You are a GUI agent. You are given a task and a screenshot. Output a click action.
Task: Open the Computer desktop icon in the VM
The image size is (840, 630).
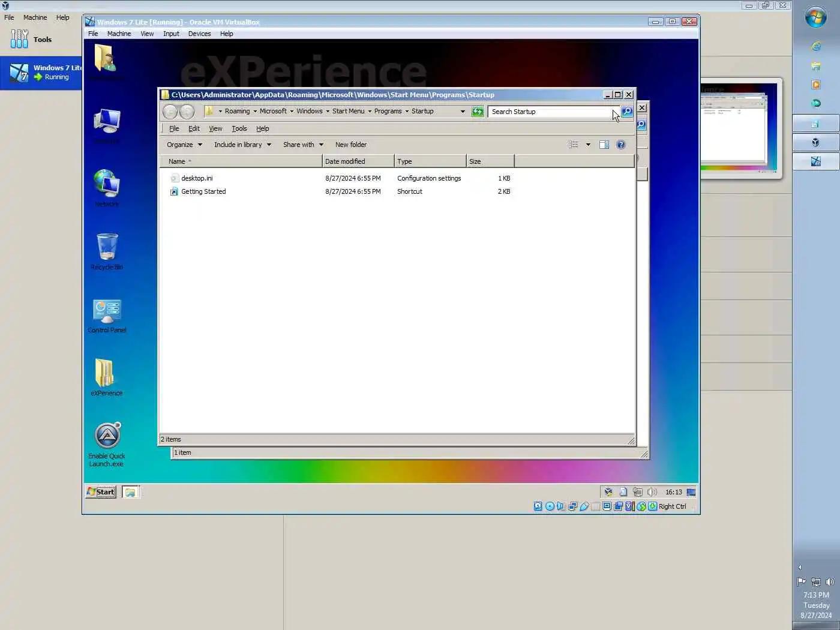click(x=107, y=124)
